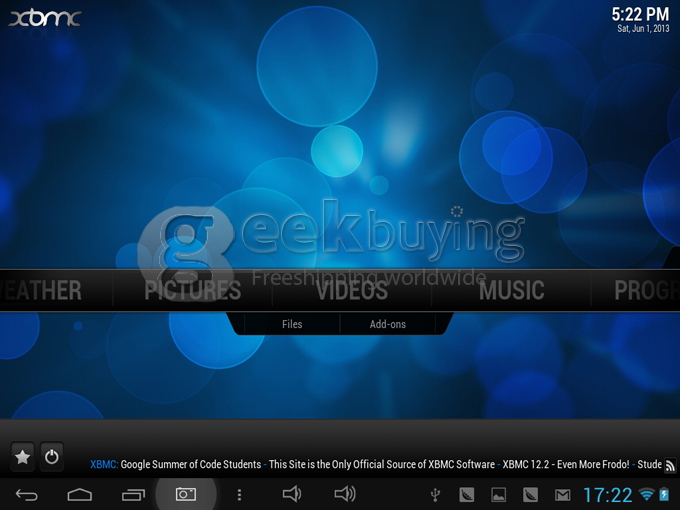Select the Pictures menu item
Viewport: 680px width, 510px height.
pyautogui.click(x=193, y=290)
